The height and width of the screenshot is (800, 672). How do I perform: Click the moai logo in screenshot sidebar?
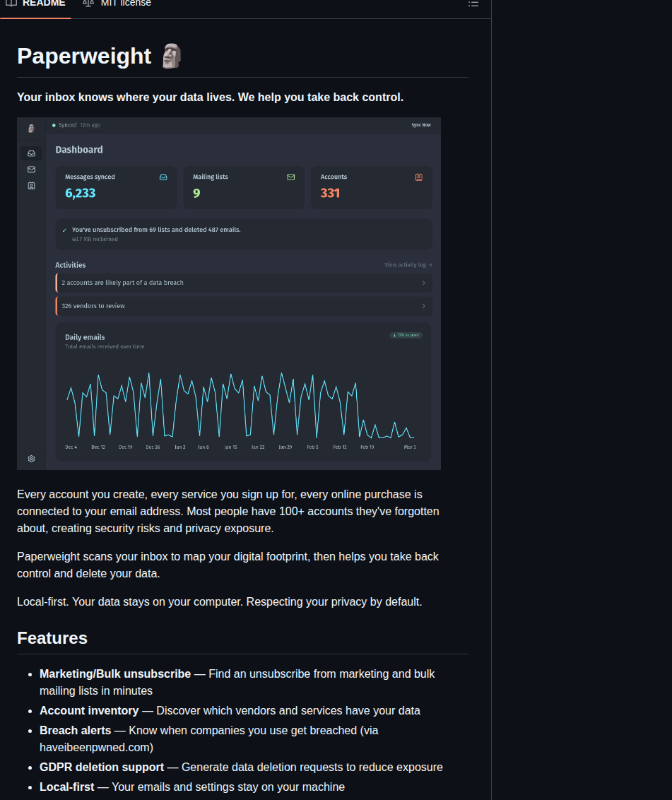click(31, 129)
